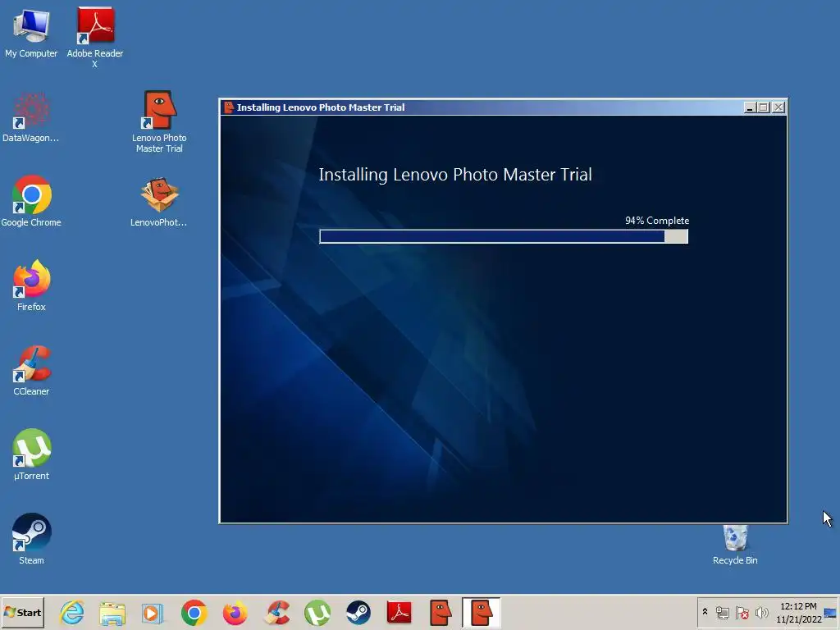The height and width of the screenshot is (630, 840).
Task: Open CCleaner desktop shortcut
Action: pyautogui.click(x=31, y=371)
